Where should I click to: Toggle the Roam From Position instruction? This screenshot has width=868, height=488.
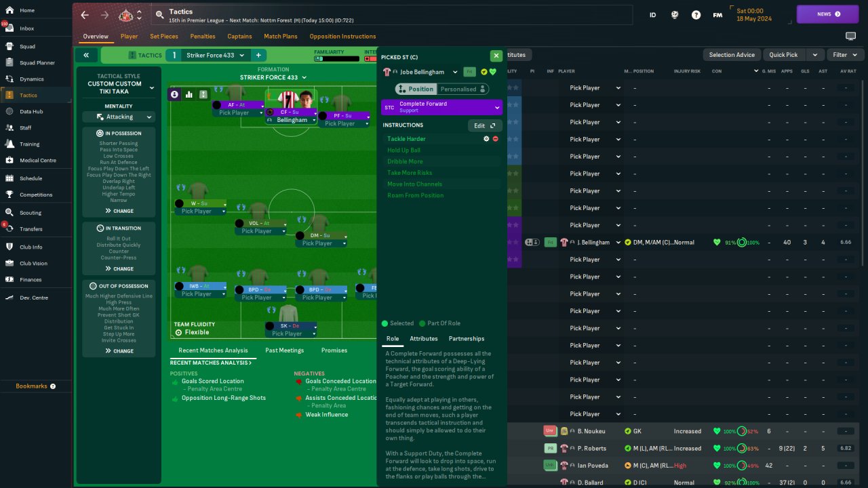pyautogui.click(x=441, y=195)
